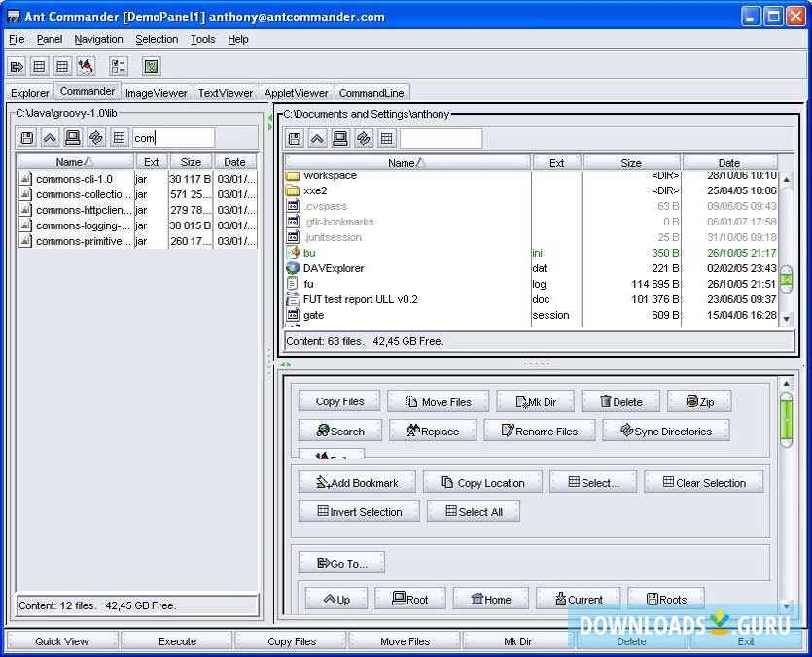Switch to the Explorer tab
812x657 pixels.
pos(30,93)
